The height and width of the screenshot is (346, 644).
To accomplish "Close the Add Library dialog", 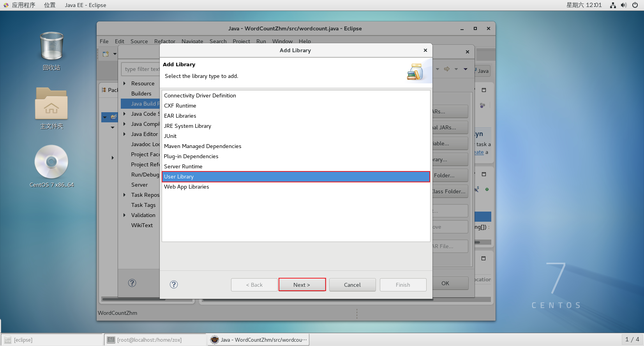I will [x=425, y=50].
